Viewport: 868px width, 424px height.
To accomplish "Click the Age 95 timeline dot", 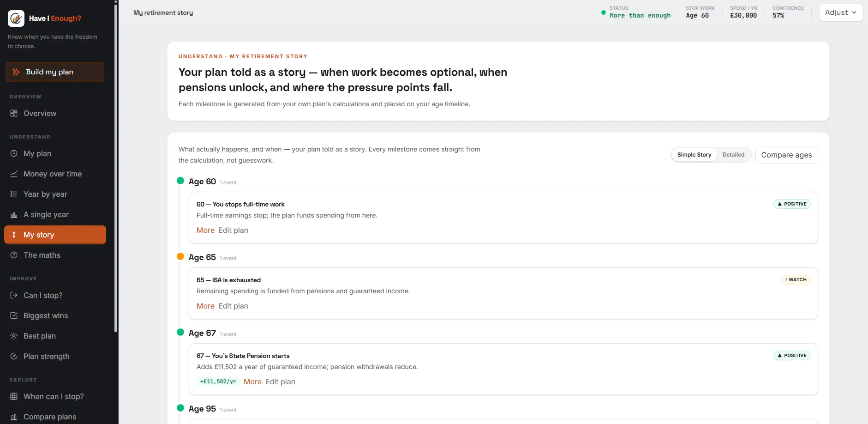I will coord(180,408).
